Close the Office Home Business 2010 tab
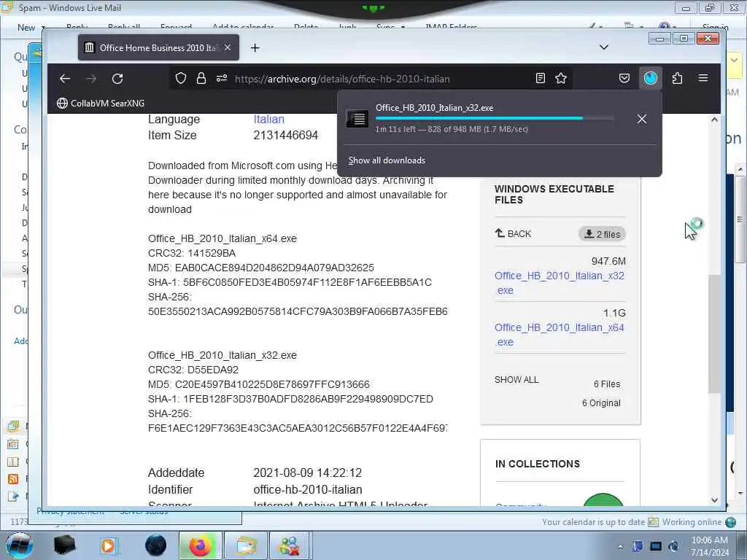 pos(228,47)
